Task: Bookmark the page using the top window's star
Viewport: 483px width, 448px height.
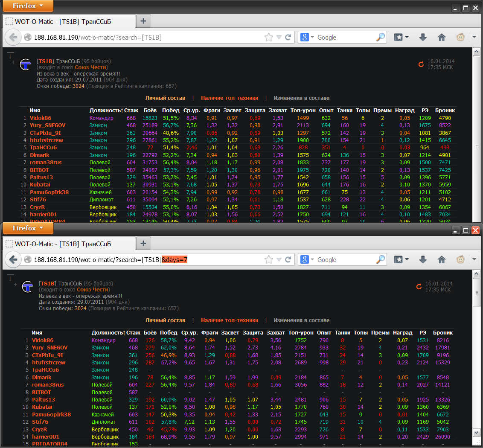Action: pos(268,38)
